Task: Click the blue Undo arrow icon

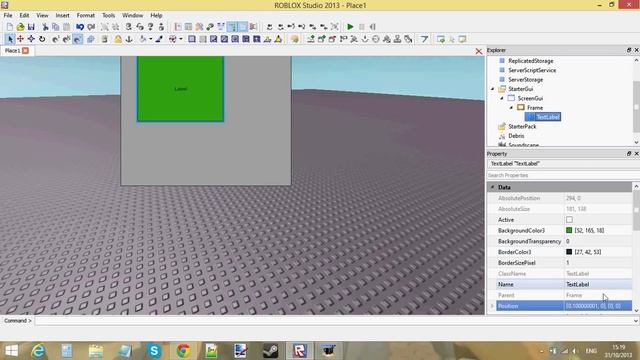Action: (80, 27)
